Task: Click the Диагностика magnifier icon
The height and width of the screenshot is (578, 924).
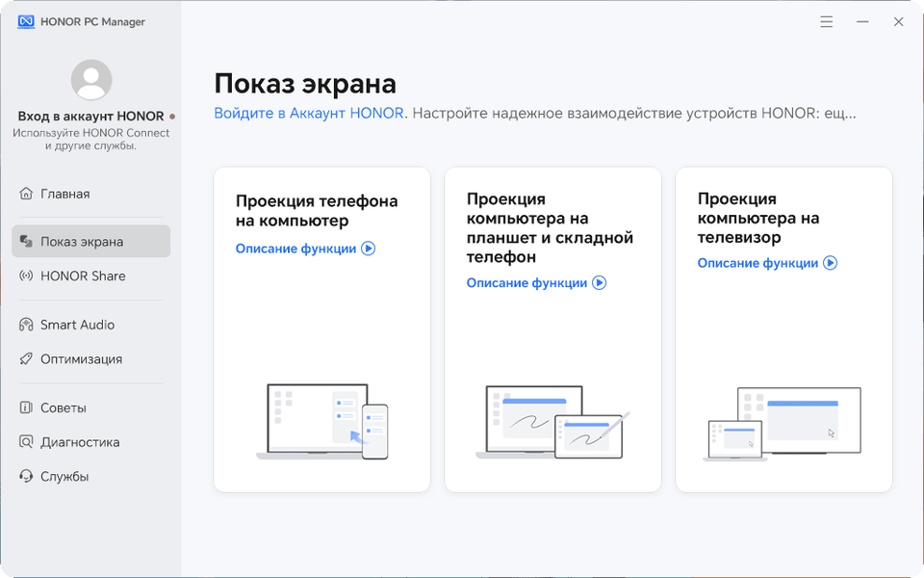Action: 26,442
